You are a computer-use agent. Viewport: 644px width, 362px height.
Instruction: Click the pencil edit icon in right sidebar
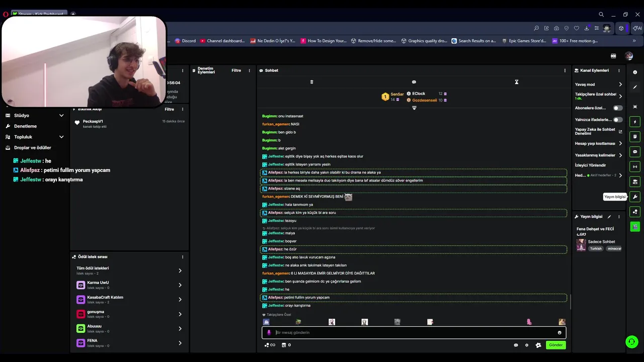635,87
